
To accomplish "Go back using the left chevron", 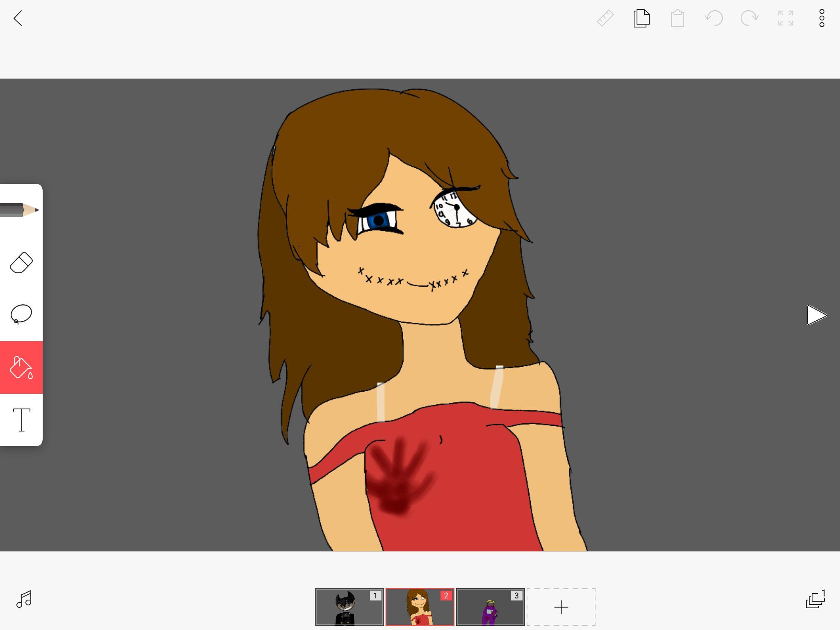I will click(18, 18).
